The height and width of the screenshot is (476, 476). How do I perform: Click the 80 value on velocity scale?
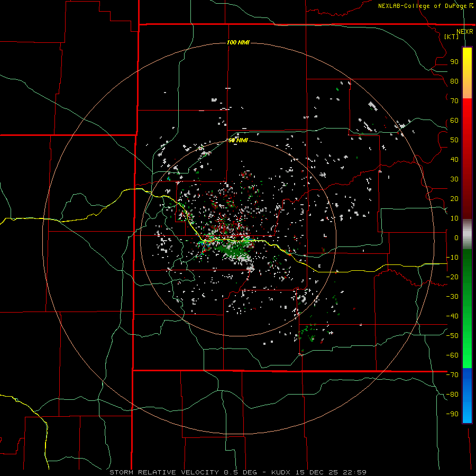click(454, 81)
